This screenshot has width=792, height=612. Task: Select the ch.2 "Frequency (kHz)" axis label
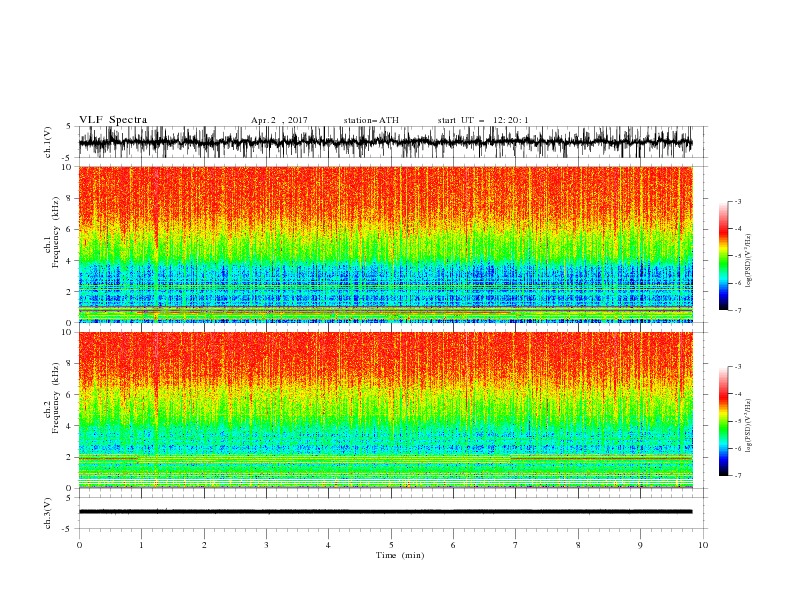pyautogui.click(x=56, y=398)
